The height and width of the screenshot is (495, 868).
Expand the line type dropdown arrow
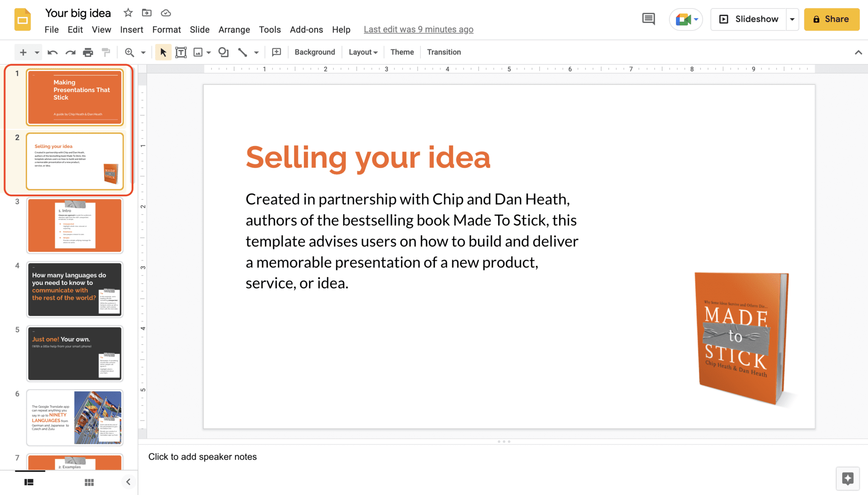pos(256,53)
